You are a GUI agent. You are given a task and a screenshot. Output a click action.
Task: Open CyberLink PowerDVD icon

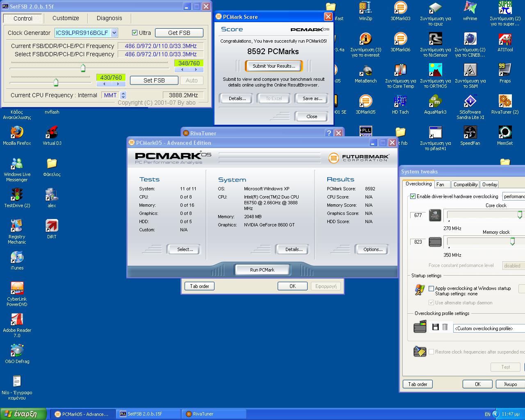(17, 294)
